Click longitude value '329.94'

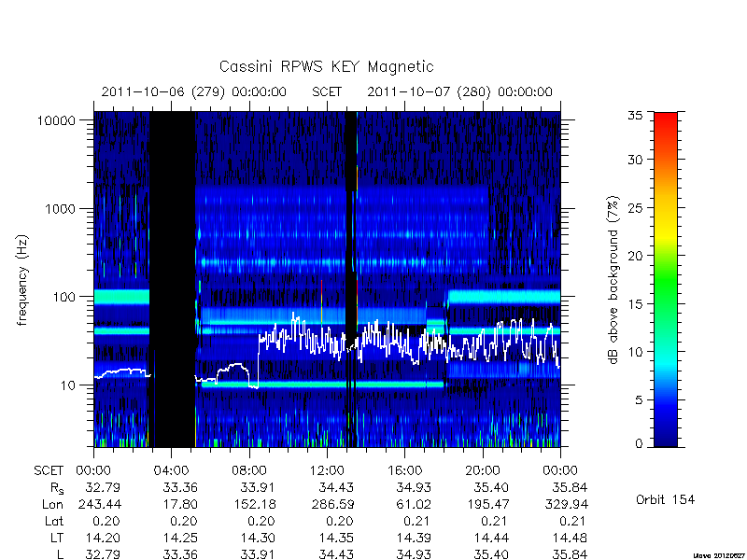(566, 504)
